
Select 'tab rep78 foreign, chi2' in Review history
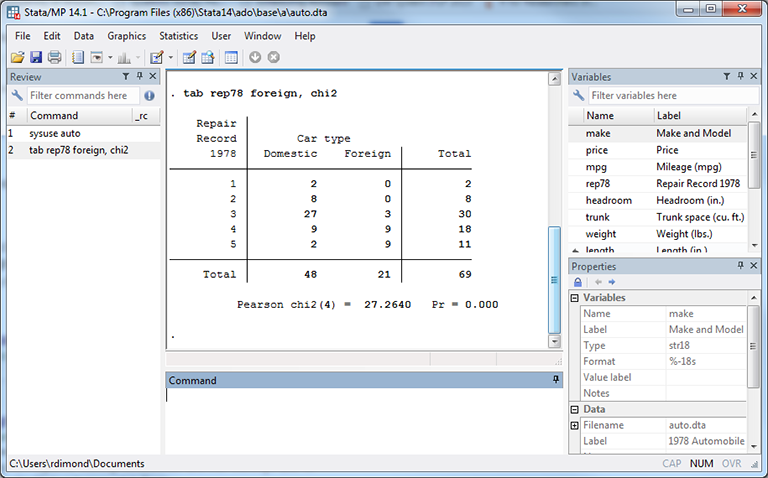(x=78, y=150)
